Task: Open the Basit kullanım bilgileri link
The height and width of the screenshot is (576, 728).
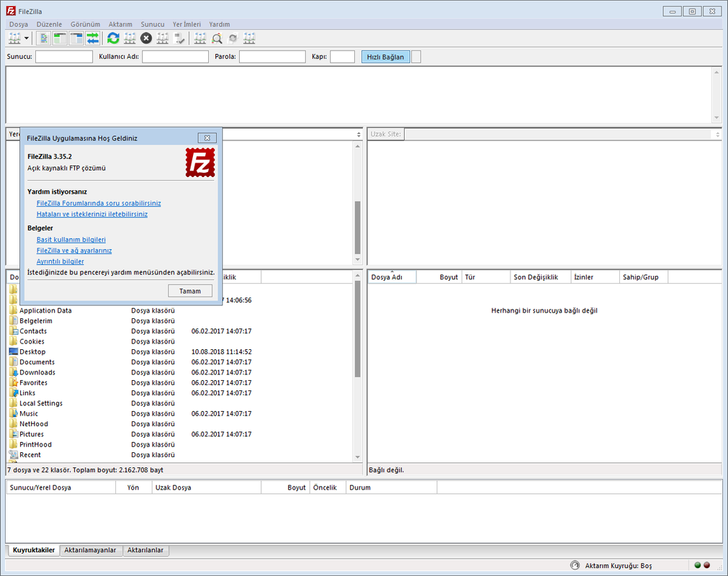Action: [71, 240]
